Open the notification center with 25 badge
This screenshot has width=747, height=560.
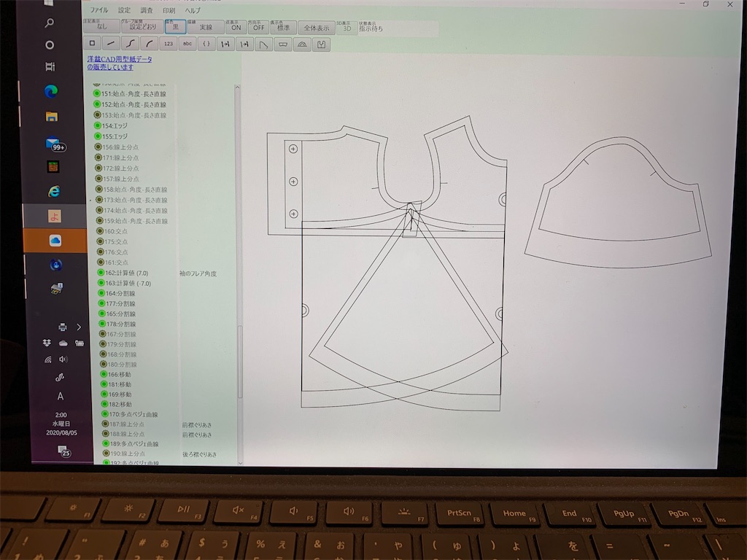63,451
